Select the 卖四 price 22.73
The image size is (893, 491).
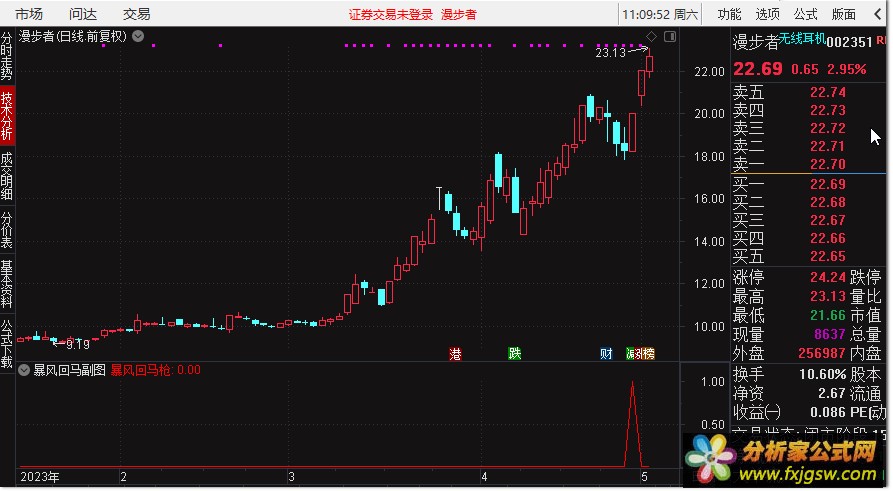pos(828,110)
